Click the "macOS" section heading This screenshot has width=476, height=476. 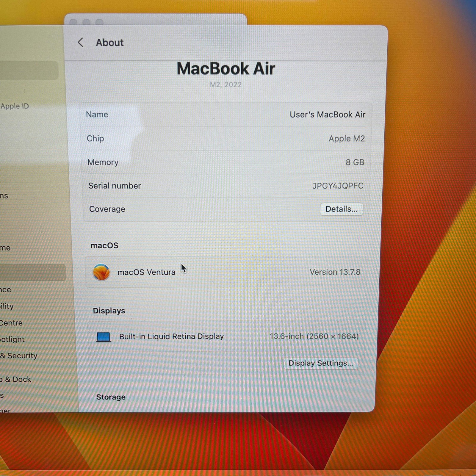pyautogui.click(x=104, y=245)
